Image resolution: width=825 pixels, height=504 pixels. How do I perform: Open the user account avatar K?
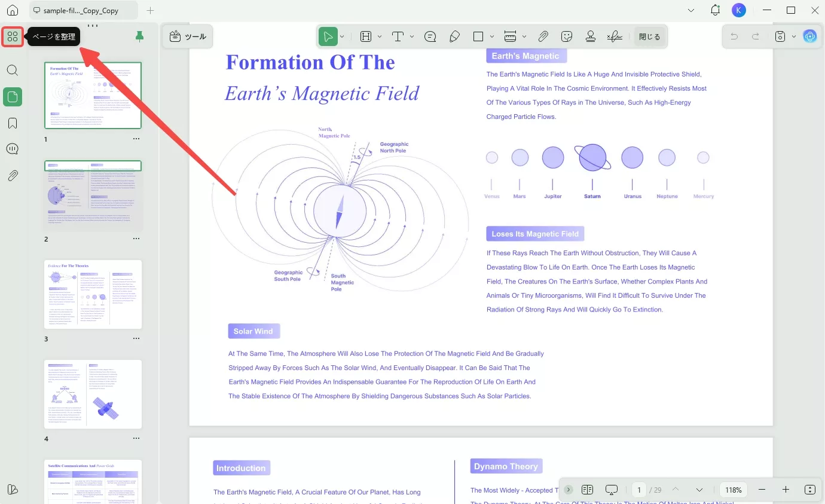(x=739, y=10)
